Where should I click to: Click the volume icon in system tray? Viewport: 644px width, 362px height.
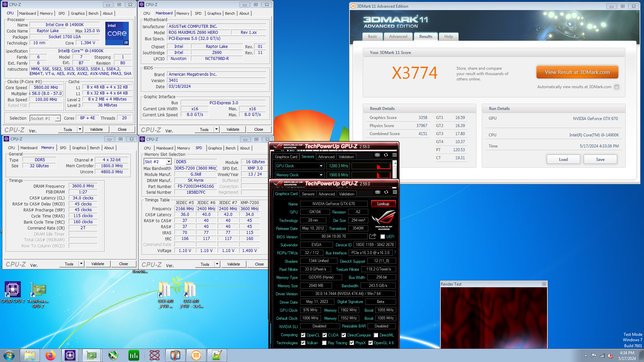610,356
